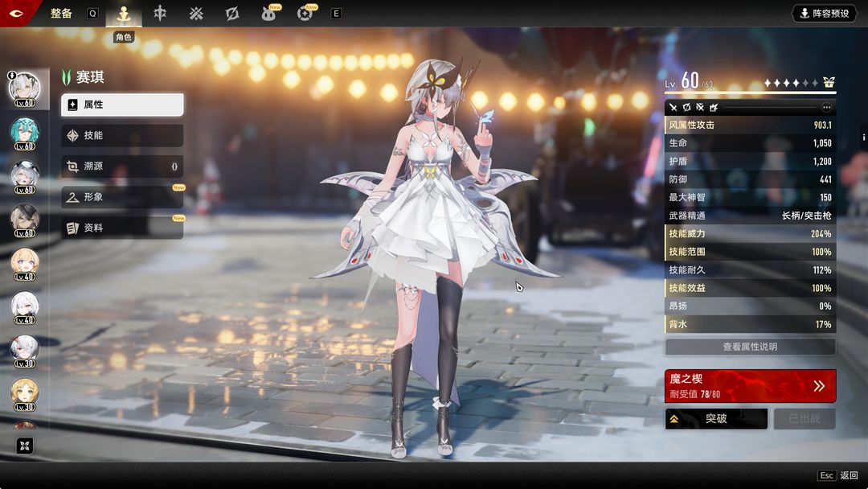Select the 技能威力 204% stat row

750,234
